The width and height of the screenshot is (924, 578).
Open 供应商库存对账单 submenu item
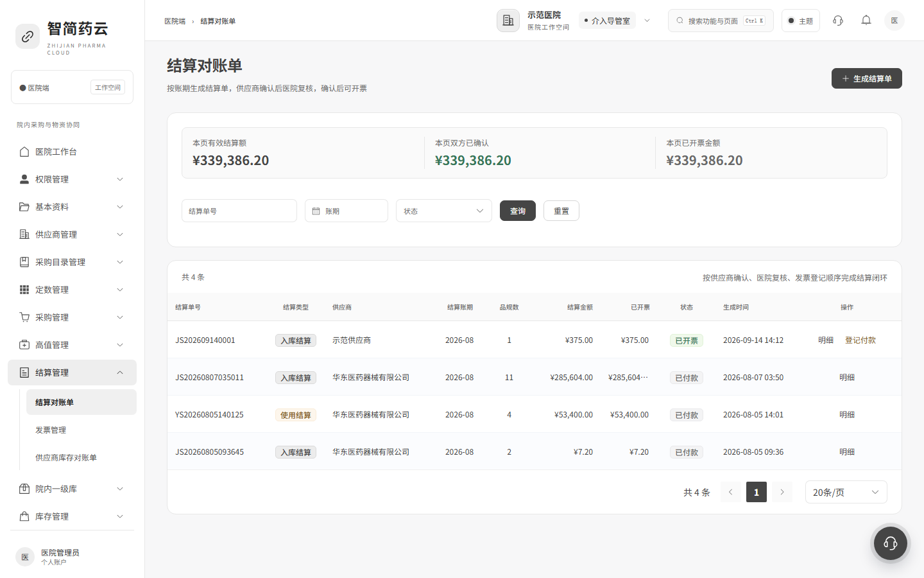[81, 457]
